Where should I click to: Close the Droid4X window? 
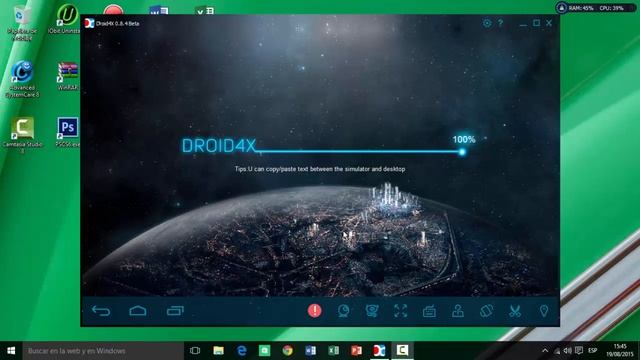click(549, 23)
